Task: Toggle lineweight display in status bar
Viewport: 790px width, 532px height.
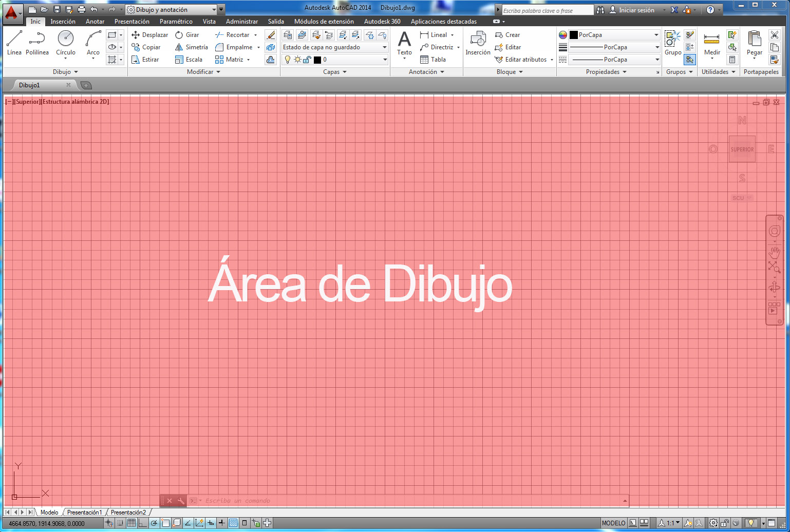Action: [222, 523]
